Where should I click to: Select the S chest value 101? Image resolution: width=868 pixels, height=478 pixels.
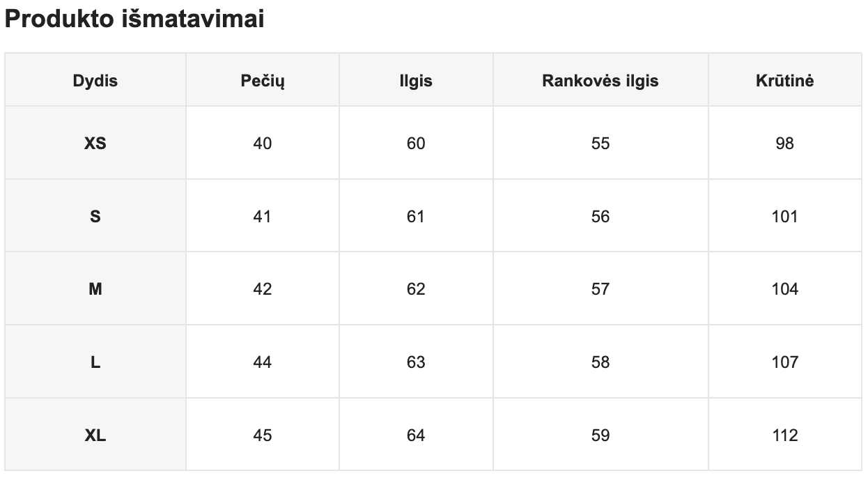click(784, 217)
